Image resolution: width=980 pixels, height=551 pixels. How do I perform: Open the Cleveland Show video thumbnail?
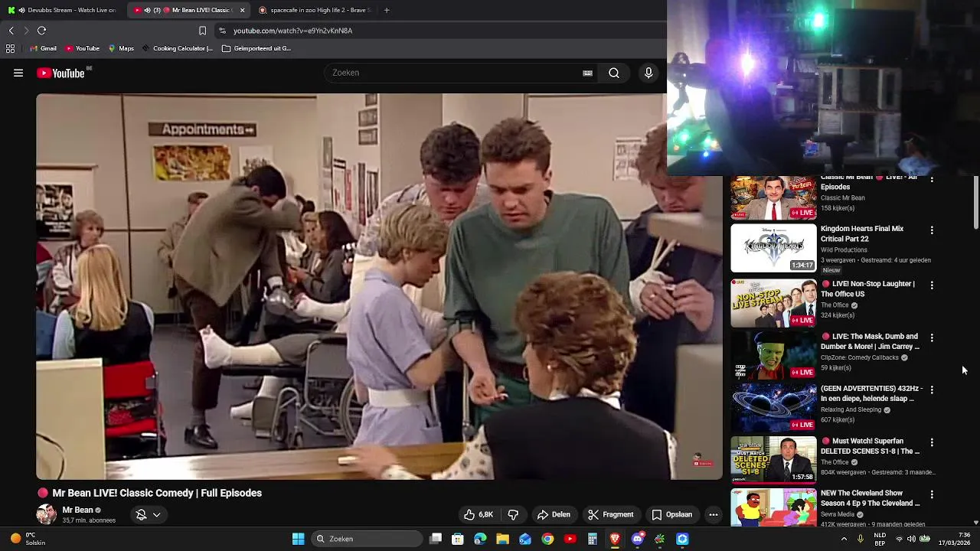[x=773, y=508]
